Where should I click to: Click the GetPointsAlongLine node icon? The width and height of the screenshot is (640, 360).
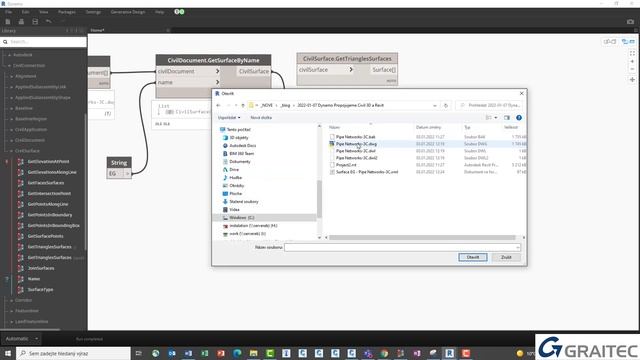(x=20, y=204)
